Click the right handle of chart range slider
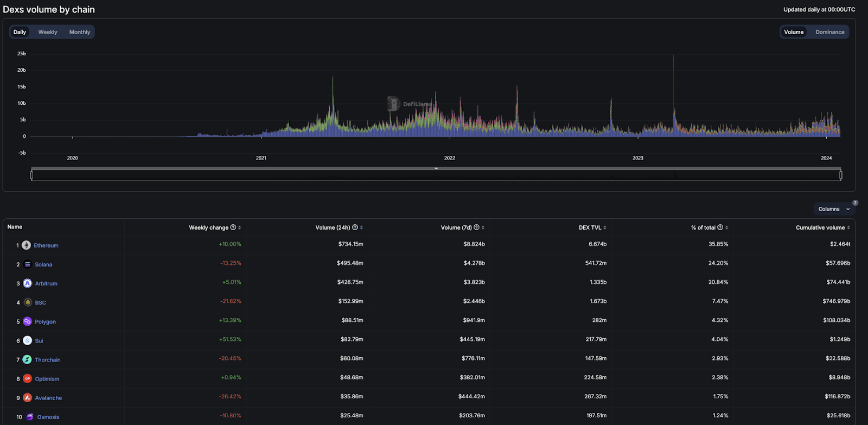 [841, 175]
